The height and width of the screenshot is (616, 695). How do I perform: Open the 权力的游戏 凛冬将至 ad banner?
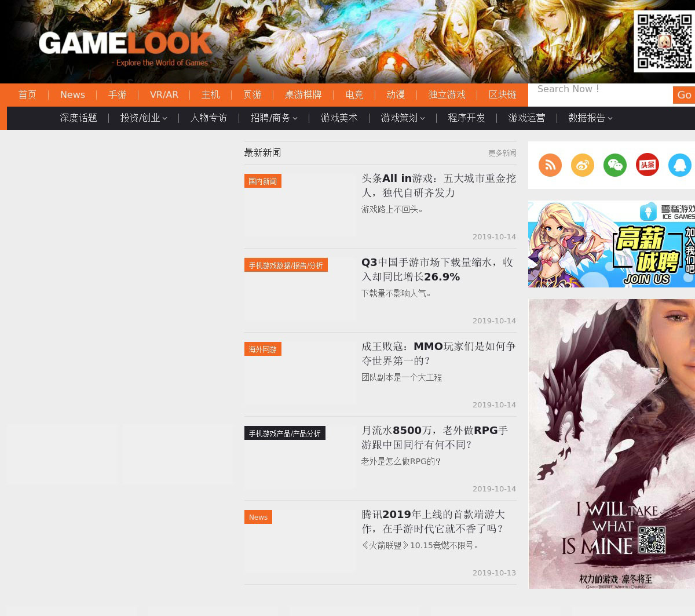click(x=612, y=444)
